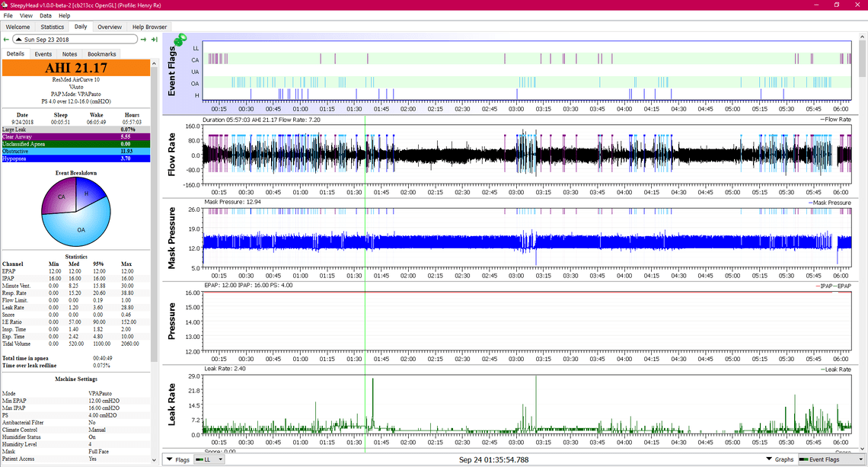Unpin the Event Flags graph pushpin

point(180,40)
